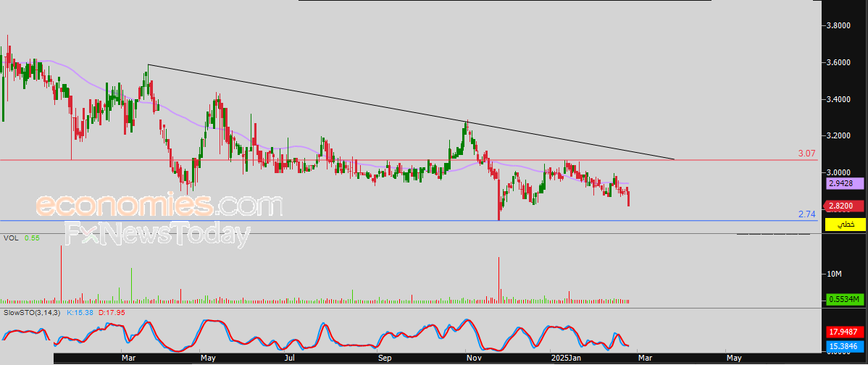Click the 10M volume axis label
The image size is (868, 365).
834,275
